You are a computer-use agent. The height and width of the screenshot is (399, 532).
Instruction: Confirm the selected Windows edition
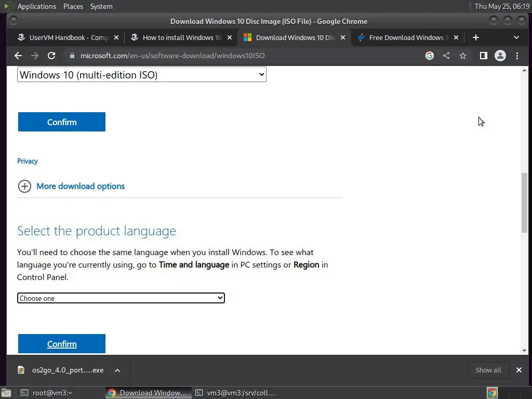pyautogui.click(x=62, y=122)
